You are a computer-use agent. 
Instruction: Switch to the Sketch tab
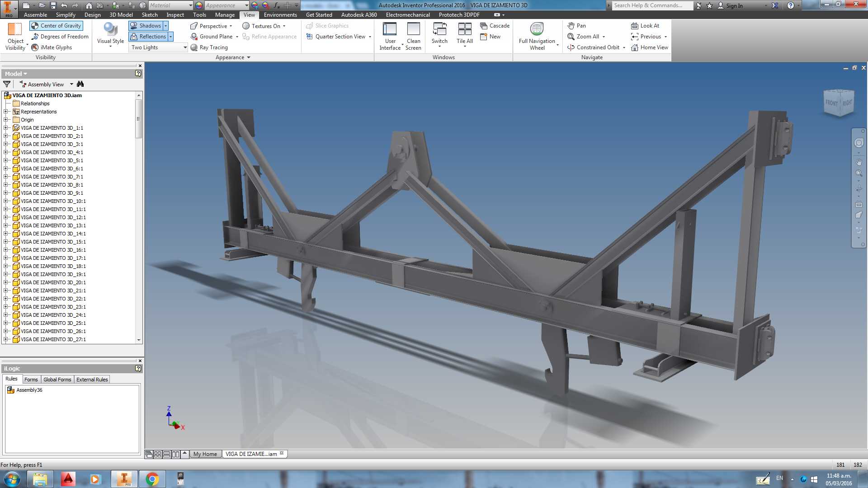tap(150, 15)
